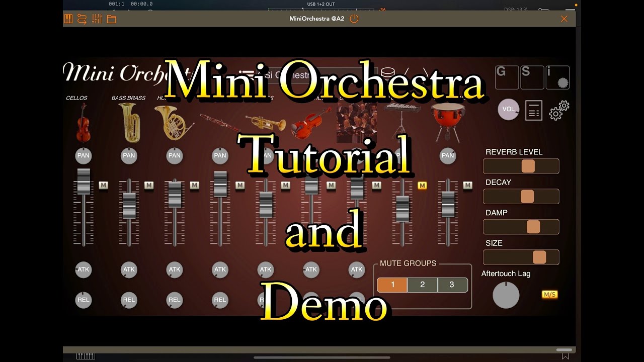Select the French horn instrument icon
644x362 pixels.
(x=174, y=122)
